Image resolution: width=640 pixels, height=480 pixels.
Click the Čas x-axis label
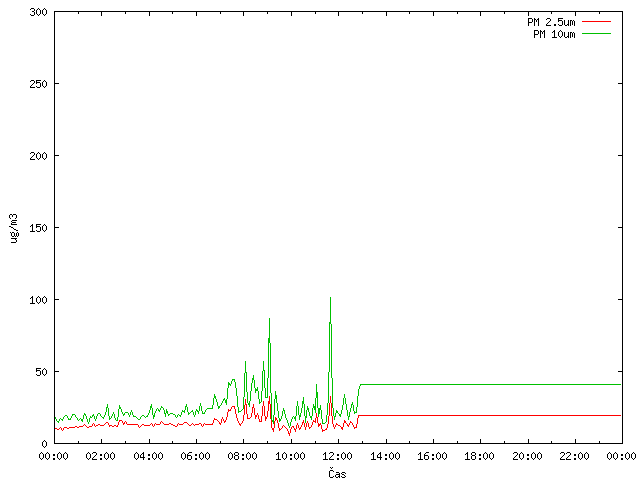pos(337,473)
